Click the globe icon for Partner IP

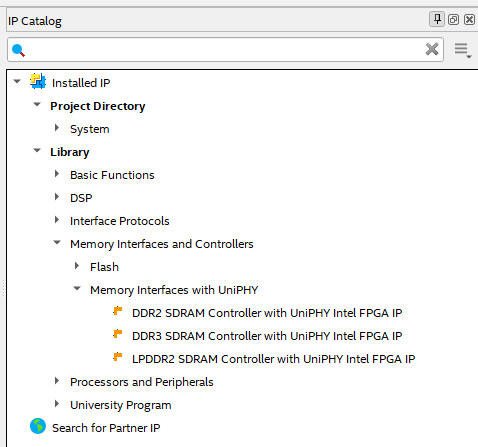[x=38, y=426]
